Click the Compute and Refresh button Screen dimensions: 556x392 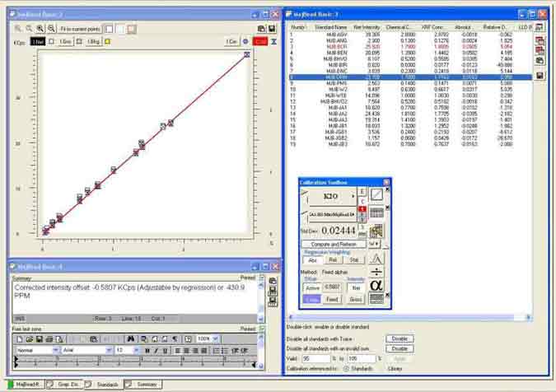[332, 244]
